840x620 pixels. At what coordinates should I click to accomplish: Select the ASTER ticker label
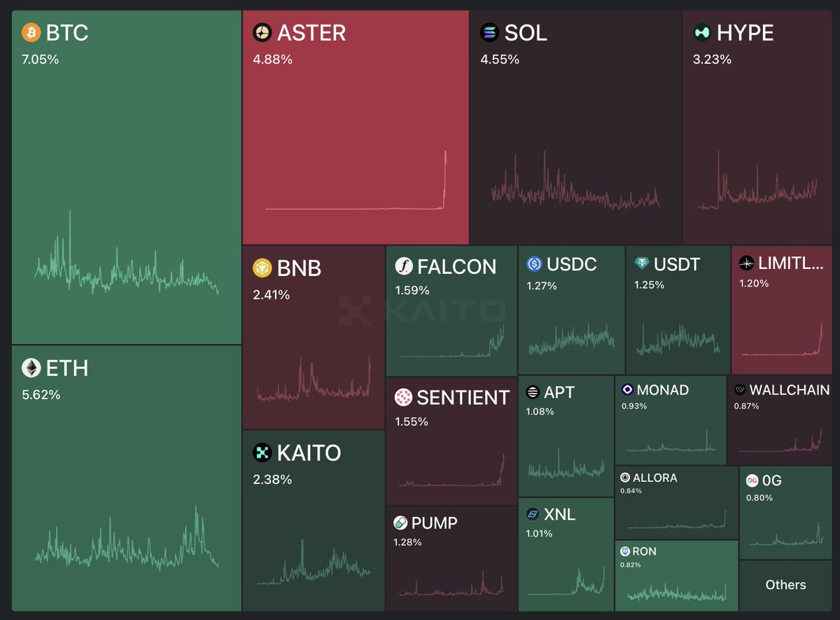coord(311,33)
